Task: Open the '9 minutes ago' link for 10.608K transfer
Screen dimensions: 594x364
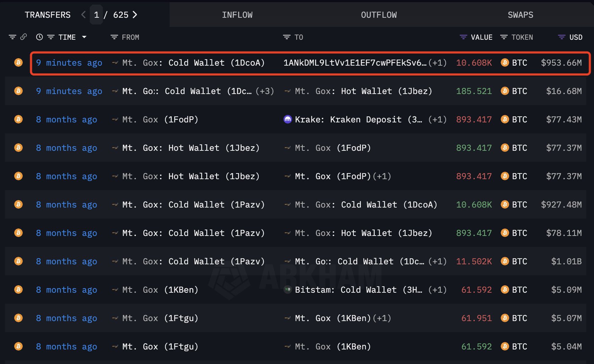Action: coord(69,63)
